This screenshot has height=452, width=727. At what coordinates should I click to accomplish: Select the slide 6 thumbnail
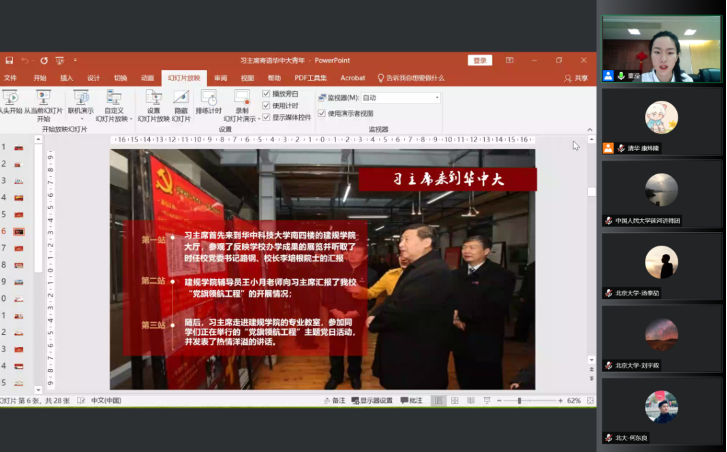pyautogui.click(x=19, y=231)
